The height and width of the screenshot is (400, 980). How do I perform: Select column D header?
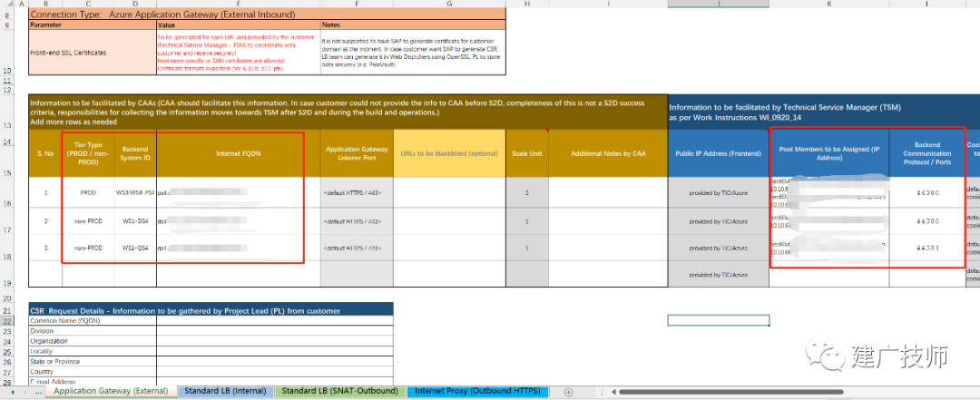pos(135,4)
